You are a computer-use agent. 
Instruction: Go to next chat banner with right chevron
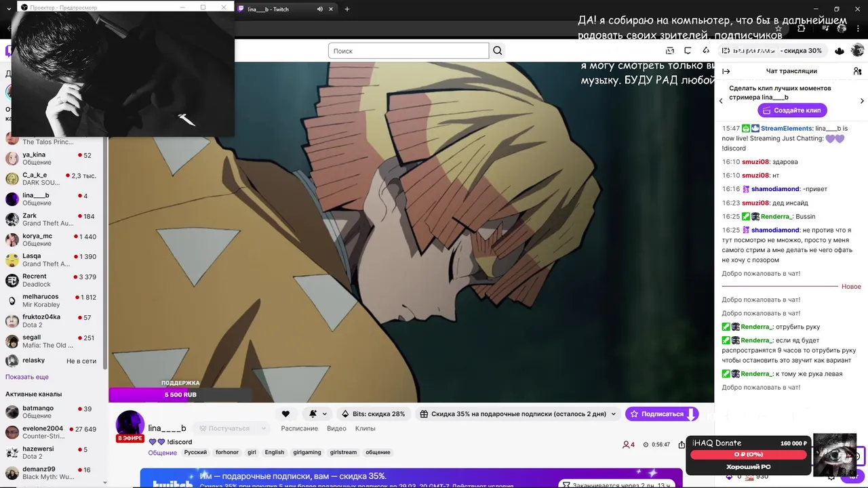862,101
